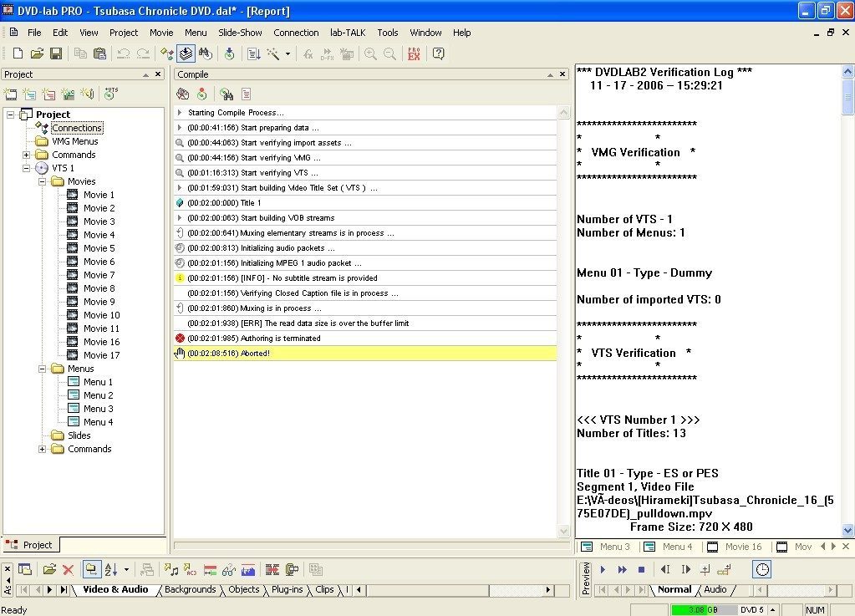The image size is (855, 616).
Task: Click the 'Authoring is terminated' error line
Action: (x=364, y=339)
